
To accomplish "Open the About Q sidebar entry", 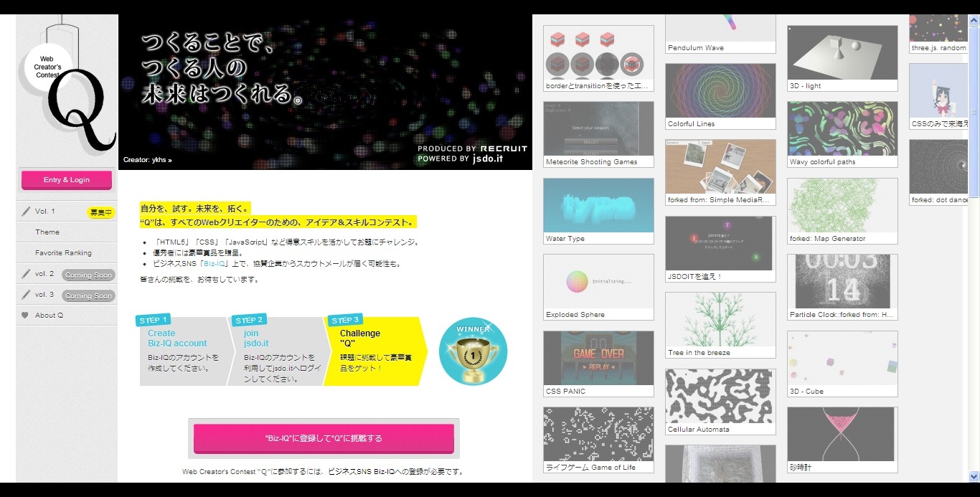I will 49,315.
